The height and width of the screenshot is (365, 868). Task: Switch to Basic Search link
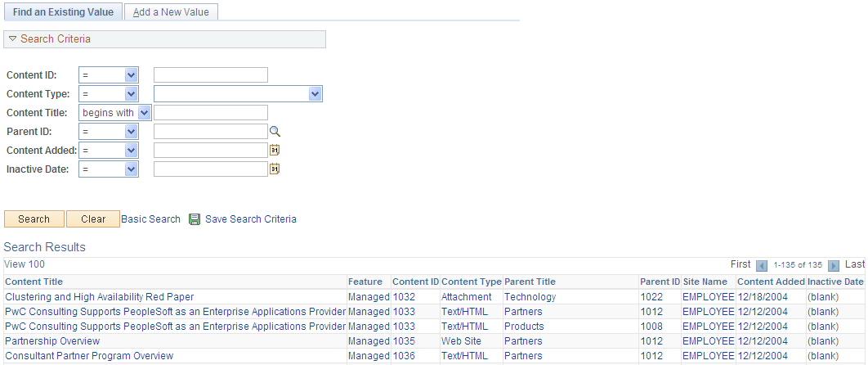pyautogui.click(x=150, y=219)
